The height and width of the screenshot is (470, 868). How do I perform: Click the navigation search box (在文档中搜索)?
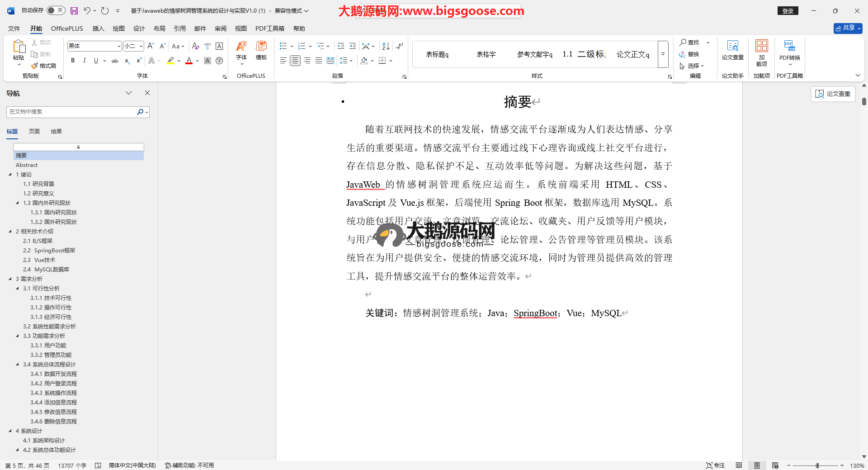pyautogui.click(x=72, y=112)
